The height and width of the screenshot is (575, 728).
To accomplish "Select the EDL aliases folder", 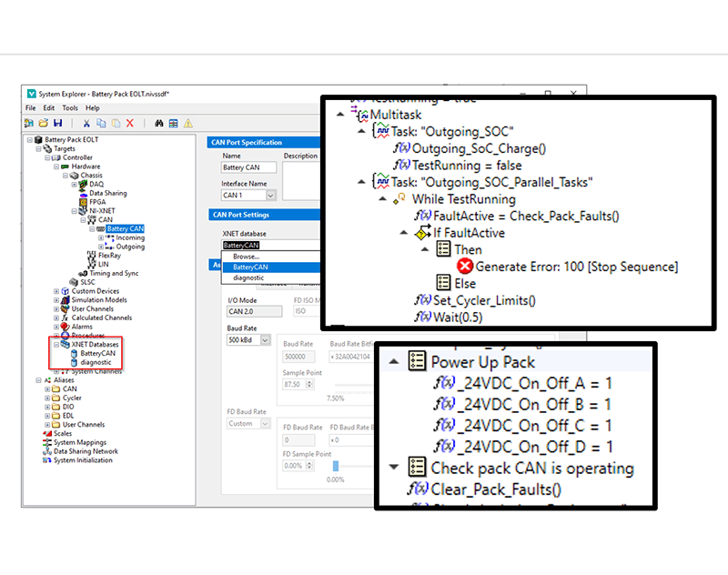I will tap(68, 416).
